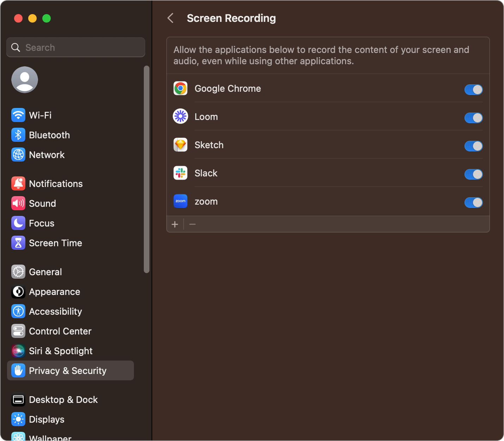Select the Slack row label
Viewport: 504px width, 441px height.
pos(206,173)
